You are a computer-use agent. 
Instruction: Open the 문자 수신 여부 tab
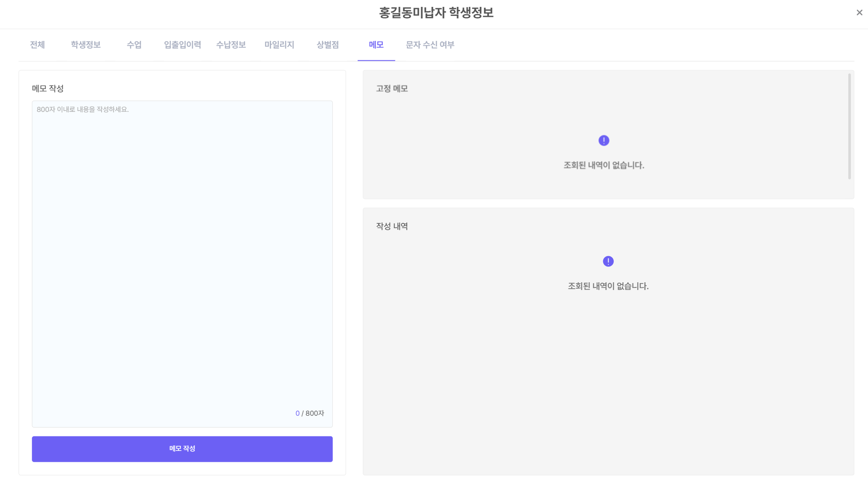click(430, 45)
